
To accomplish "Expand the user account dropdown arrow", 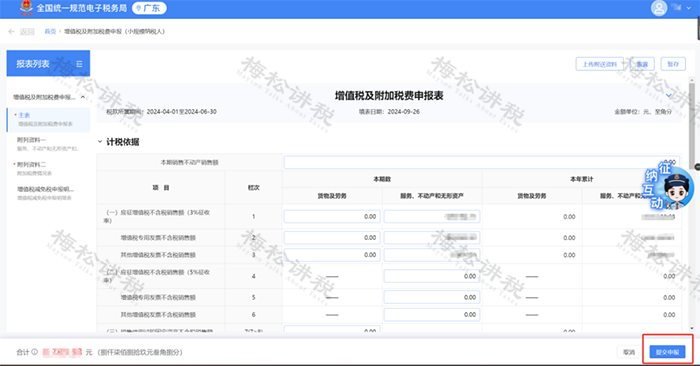I will point(689,8).
